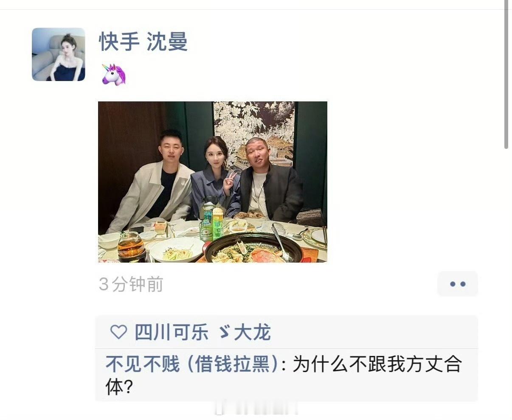Click the unicorn emoji in the post
Viewport: 512px width, 420px height.
pyautogui.click(x=114, y=74)
